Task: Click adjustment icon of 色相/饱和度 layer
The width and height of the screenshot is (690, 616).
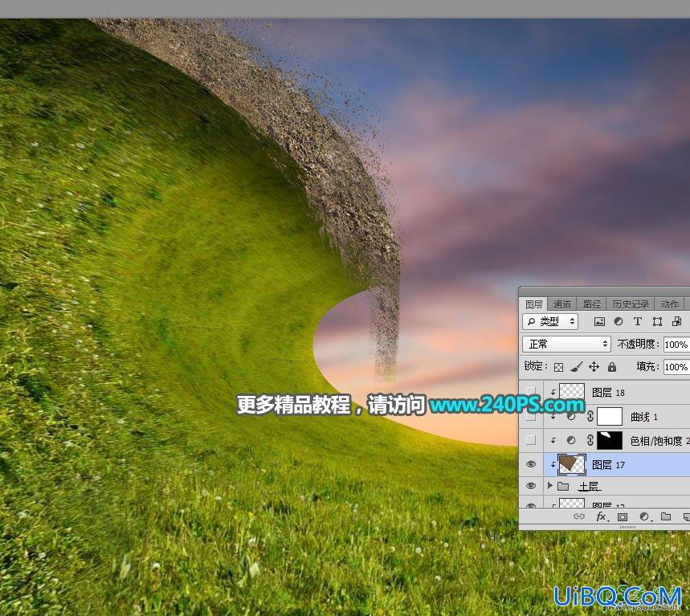Action: 571,440
